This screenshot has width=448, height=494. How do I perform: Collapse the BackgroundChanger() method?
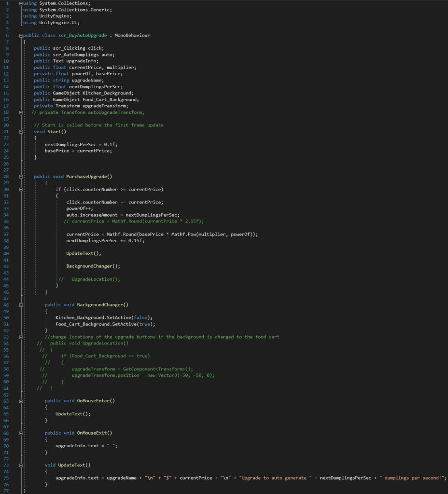coord(20,305)
